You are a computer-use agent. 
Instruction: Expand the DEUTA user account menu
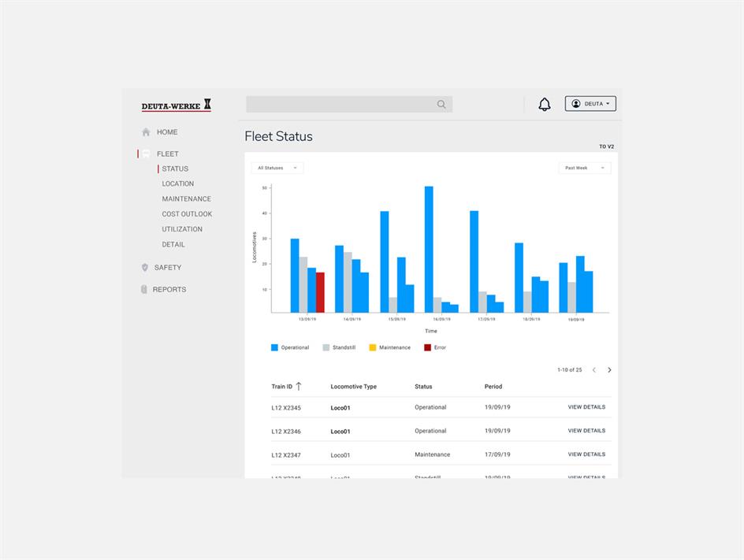click(590, 104)
